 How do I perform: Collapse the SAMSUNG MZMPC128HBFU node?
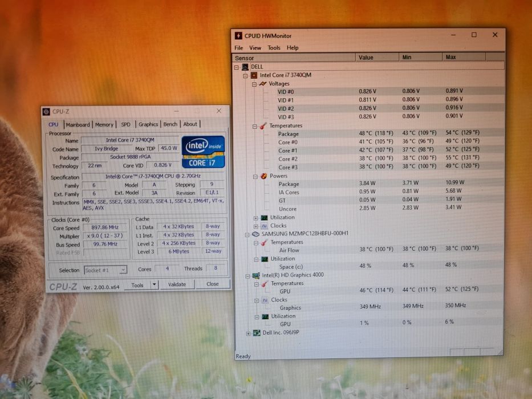click(x=247, y=235)
